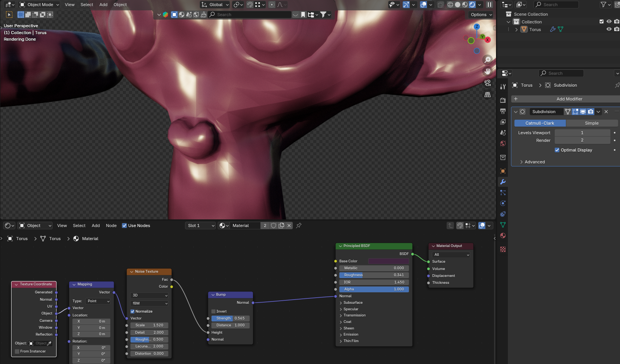620x364 pixels.
Task: Disable Torus in renders via camera icon
Action: [x=617, y=29]
